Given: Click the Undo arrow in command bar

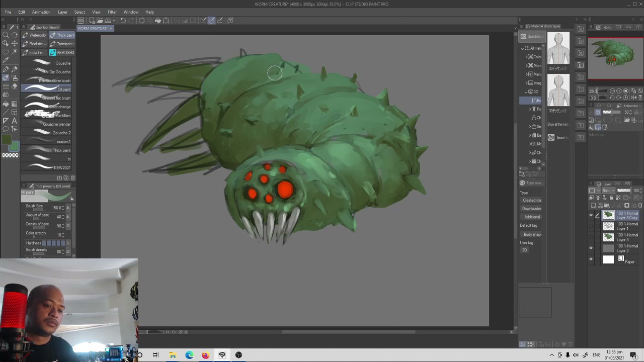Looking at the screenshot, I should point(123,21).
